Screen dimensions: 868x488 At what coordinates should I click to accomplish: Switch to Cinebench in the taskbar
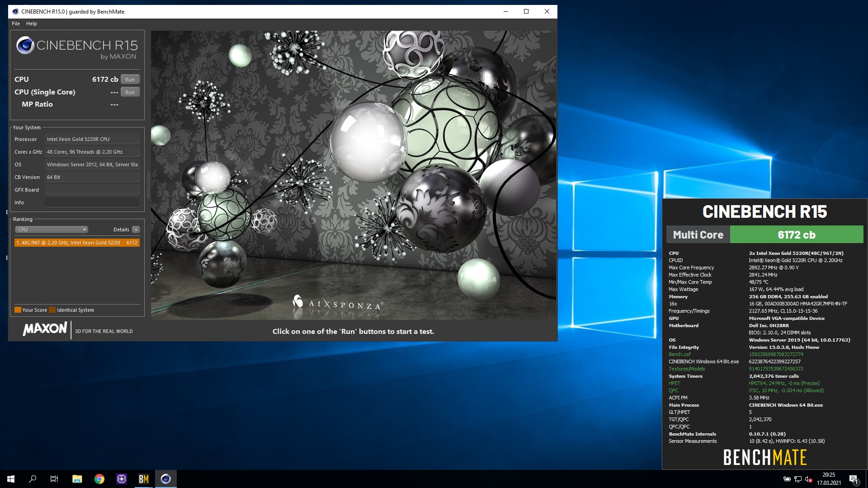tap(166, 479)
